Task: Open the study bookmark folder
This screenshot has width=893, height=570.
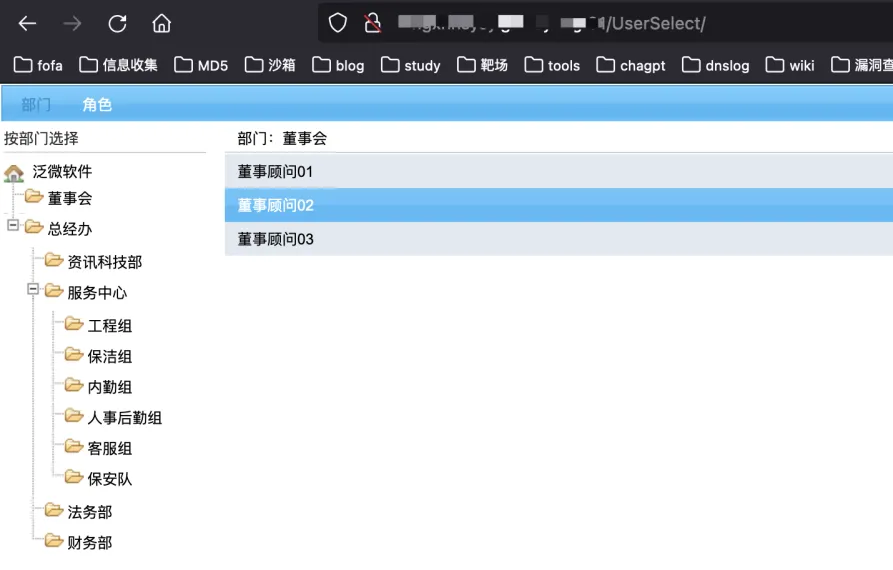Action: (411, 65)
